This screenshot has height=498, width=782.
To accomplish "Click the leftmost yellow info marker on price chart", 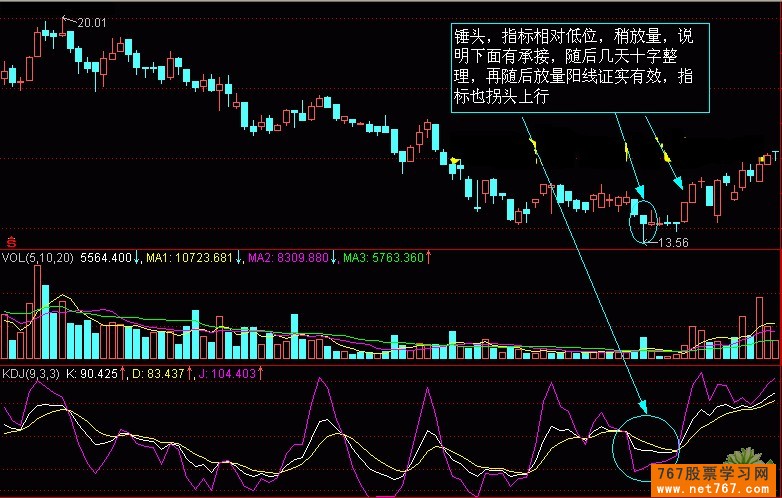I will tap(455, 160).
